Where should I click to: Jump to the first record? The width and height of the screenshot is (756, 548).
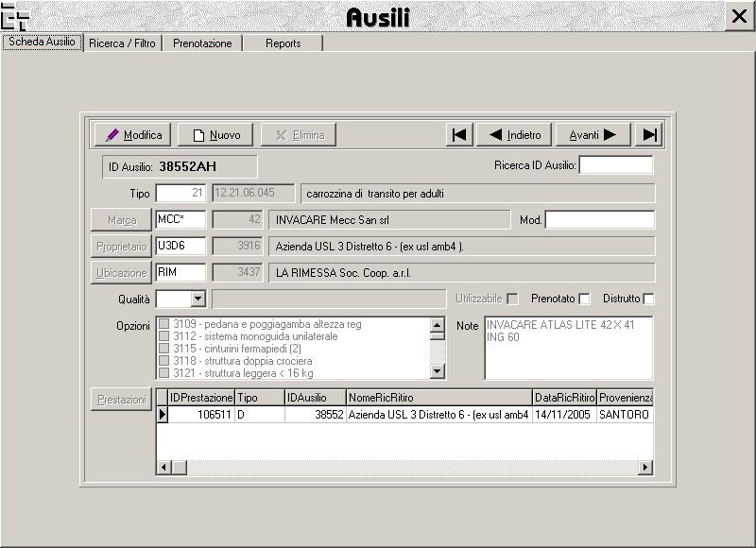tap(459, 134)
